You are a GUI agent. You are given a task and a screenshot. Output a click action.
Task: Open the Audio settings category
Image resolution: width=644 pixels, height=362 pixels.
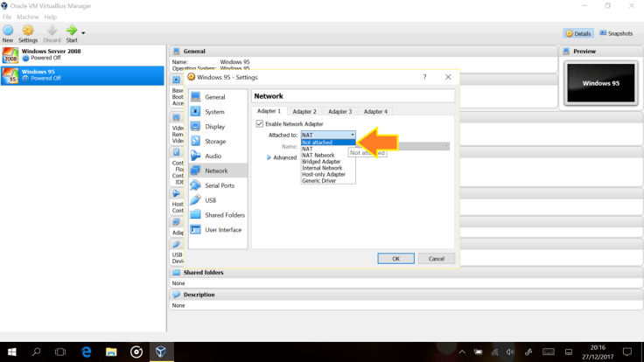coord(196,156)
